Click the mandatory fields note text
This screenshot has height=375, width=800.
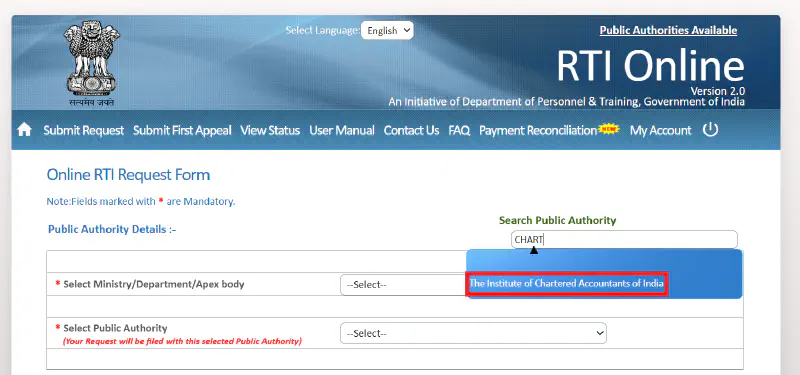[x=141, y=202]
